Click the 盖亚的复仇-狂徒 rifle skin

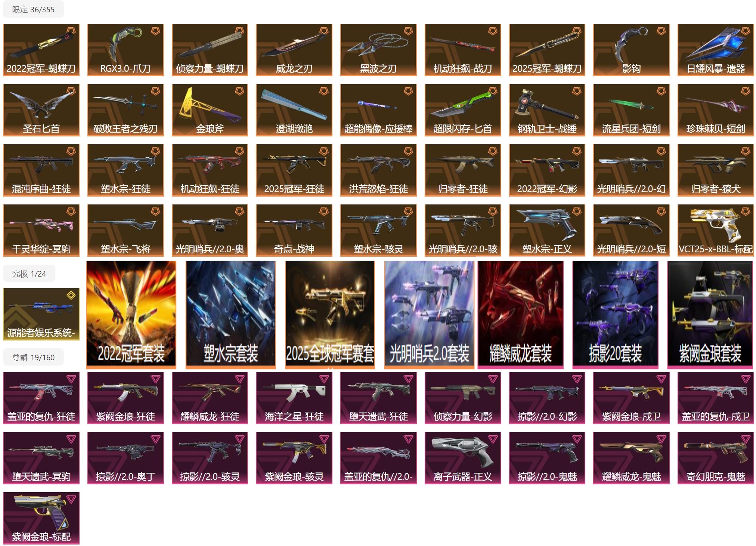41,398
